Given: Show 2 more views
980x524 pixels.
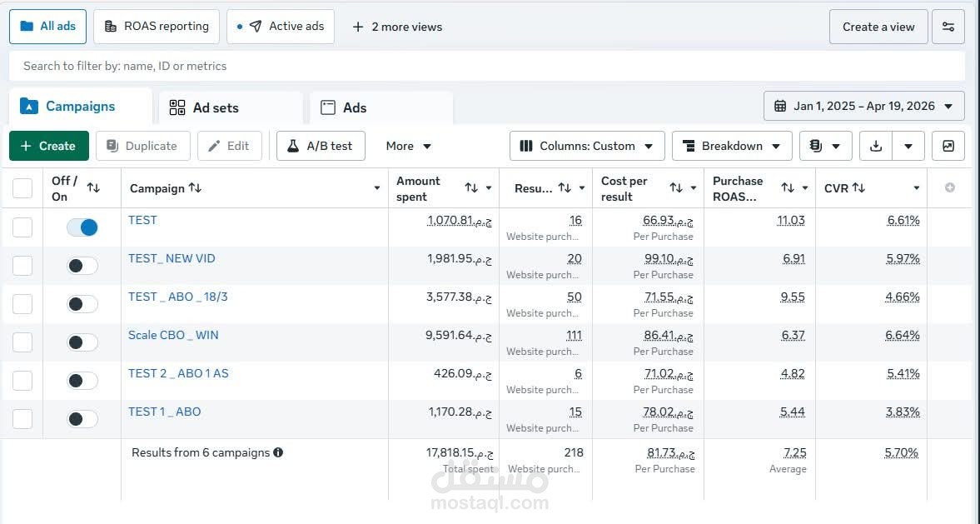Looking at the screenshot, I should pyautogui.click(x=397, y=27).
